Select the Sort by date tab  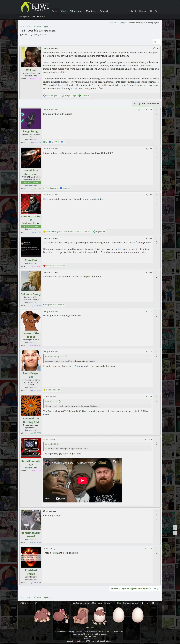point(139,103)
